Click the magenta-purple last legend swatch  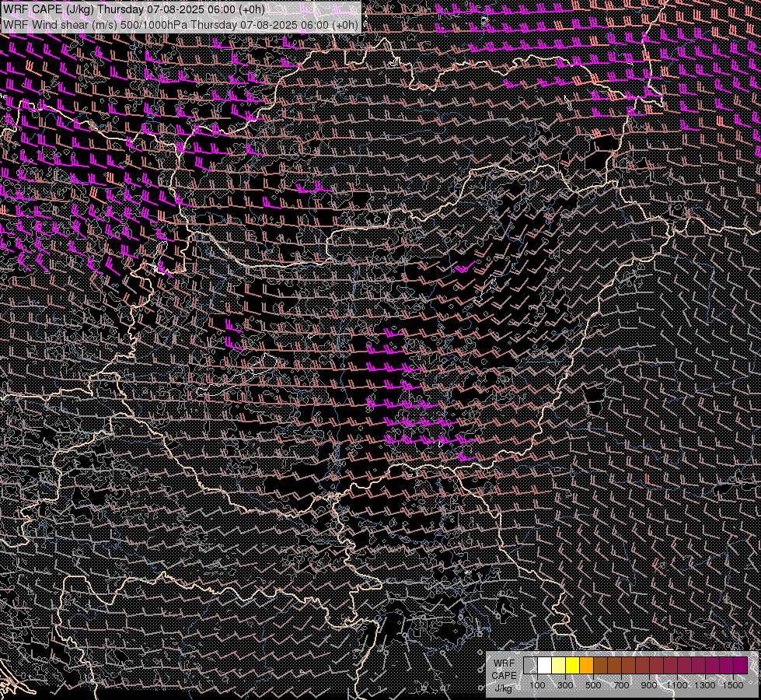click(740, 666)
